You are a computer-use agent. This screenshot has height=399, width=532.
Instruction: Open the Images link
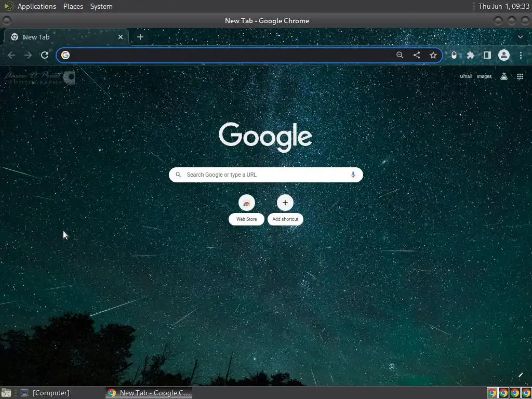[484, 76]
